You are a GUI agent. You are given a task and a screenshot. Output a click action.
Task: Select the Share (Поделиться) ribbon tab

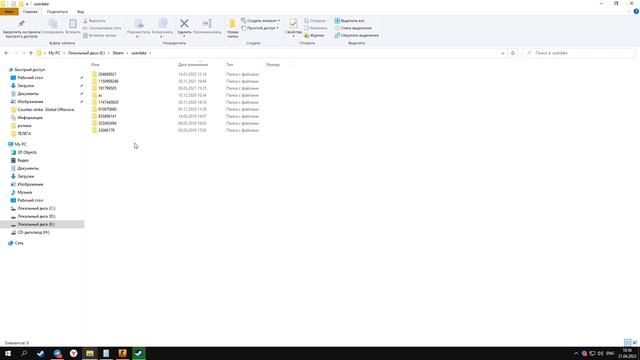pyautogui.click(x=57, y=12)
